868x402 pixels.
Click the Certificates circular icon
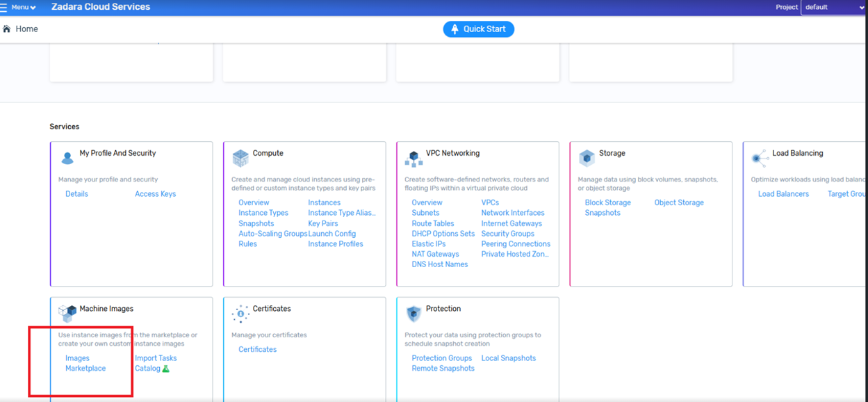[x=240, y=314]
